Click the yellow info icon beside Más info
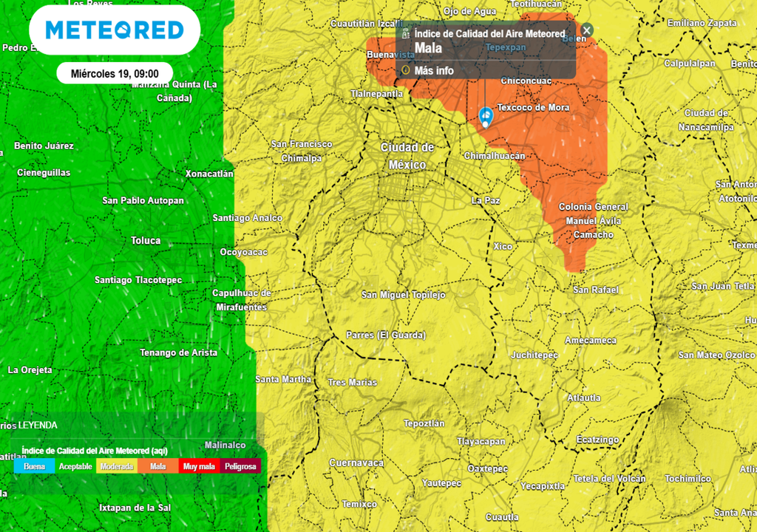This screenshot has width=757, height=532. (x=405, y=70)
